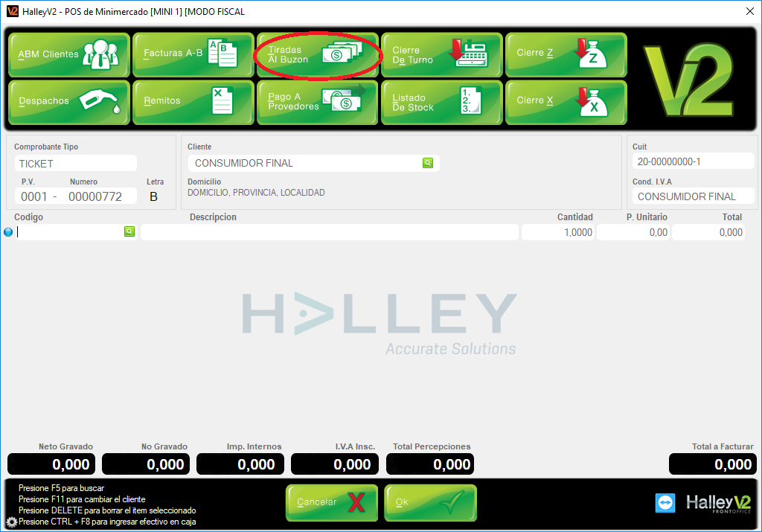Click 'Presione F11 para cambiar el cliente' hint
The width and height of the screenshot is (762, 532).
82,499
